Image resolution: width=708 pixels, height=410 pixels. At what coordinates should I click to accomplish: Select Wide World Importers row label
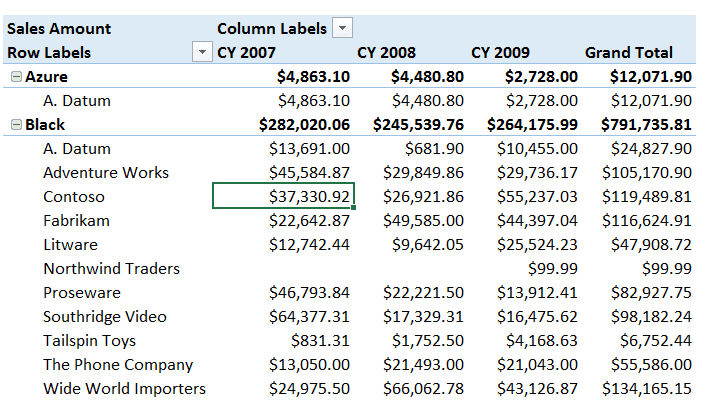click(x=124, y=389)
